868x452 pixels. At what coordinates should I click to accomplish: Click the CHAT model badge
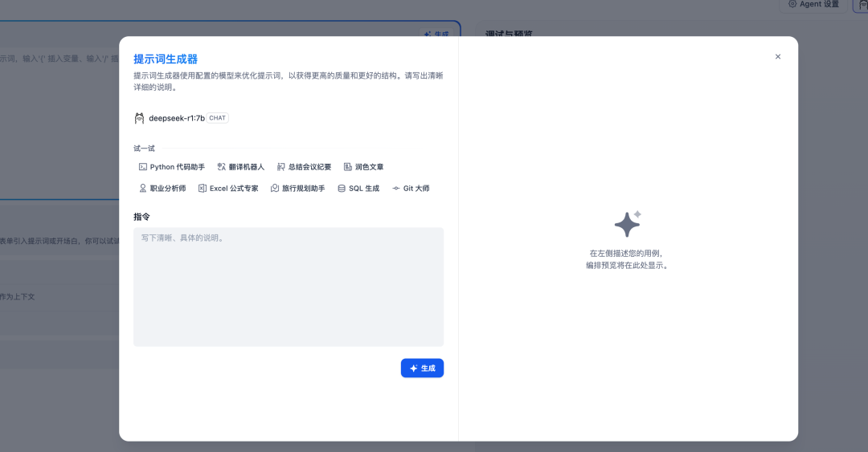(218, 118)
